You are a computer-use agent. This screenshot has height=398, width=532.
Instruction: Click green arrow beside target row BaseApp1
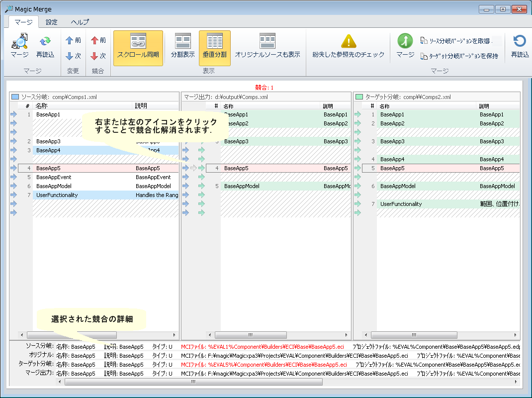tap(357, 114)
